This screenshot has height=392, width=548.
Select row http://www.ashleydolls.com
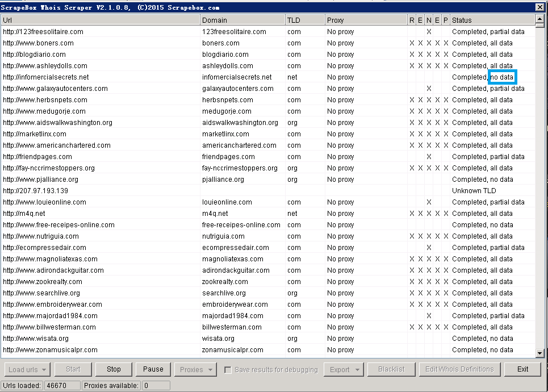(x=267, y=66)
